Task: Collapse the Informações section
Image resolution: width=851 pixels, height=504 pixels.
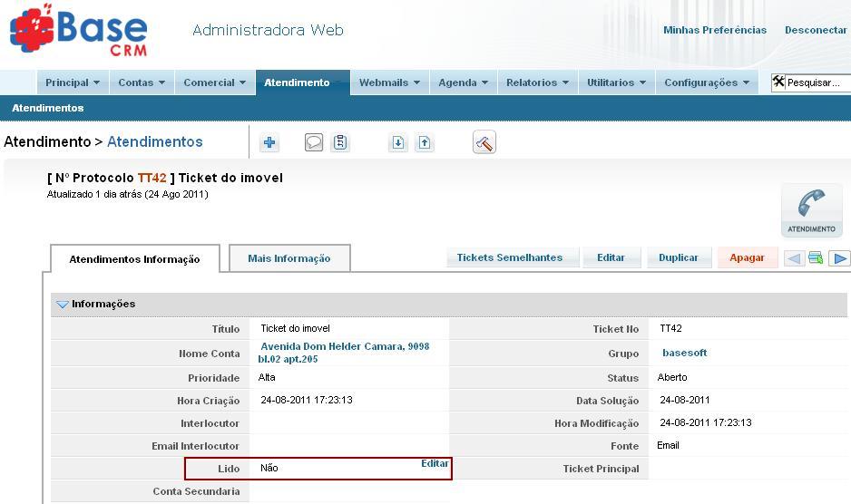Action: tap(63, 305)
